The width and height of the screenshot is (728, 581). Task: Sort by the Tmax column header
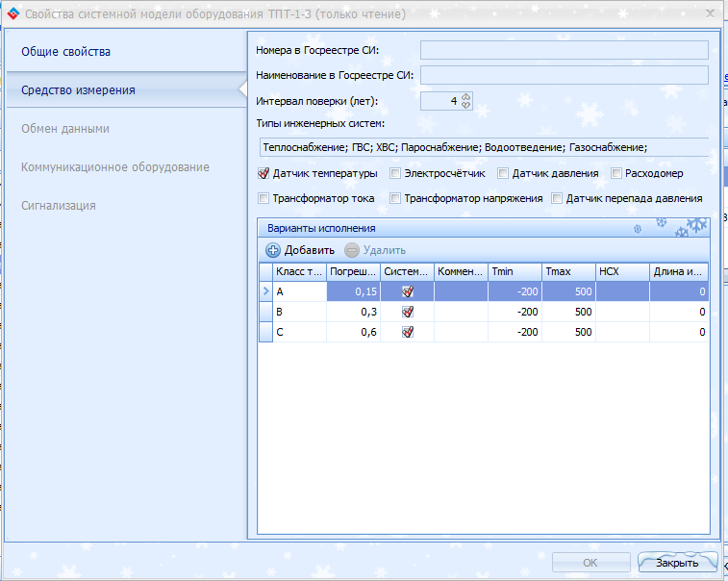[567, 272]
